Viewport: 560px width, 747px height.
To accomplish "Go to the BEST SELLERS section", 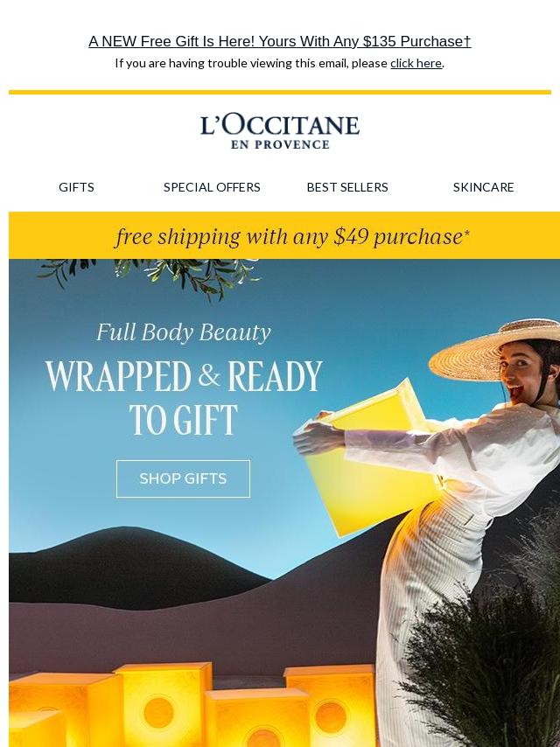I will [x=347, y=187].
